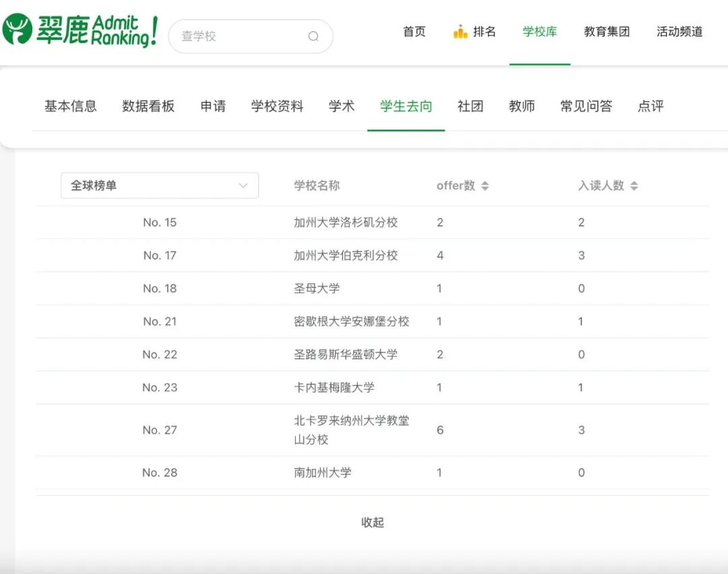
Task: Switch to the 常见问答 tab
Action: click(586, 106)
